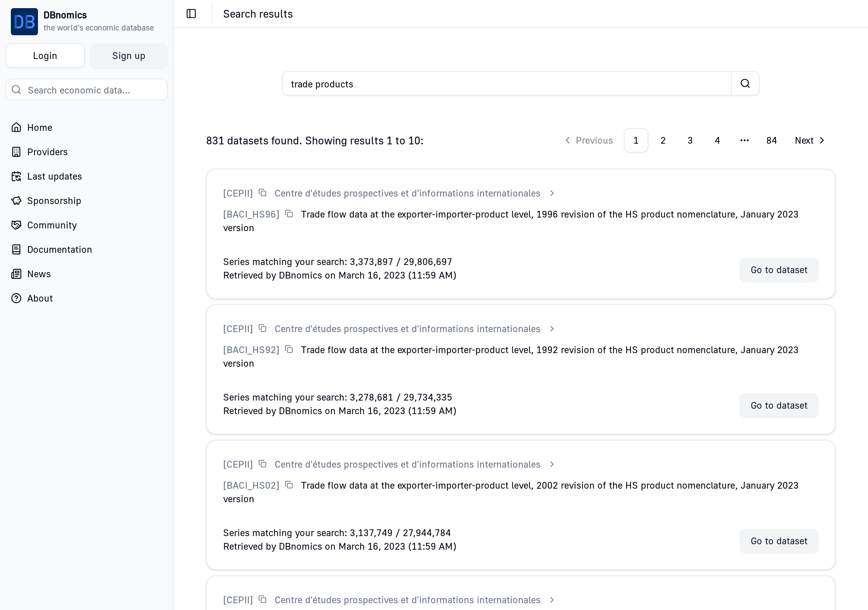
Task: Open Sponsorship in the sidebar menu
Action: pyautogui.click(x=86, y=201)
